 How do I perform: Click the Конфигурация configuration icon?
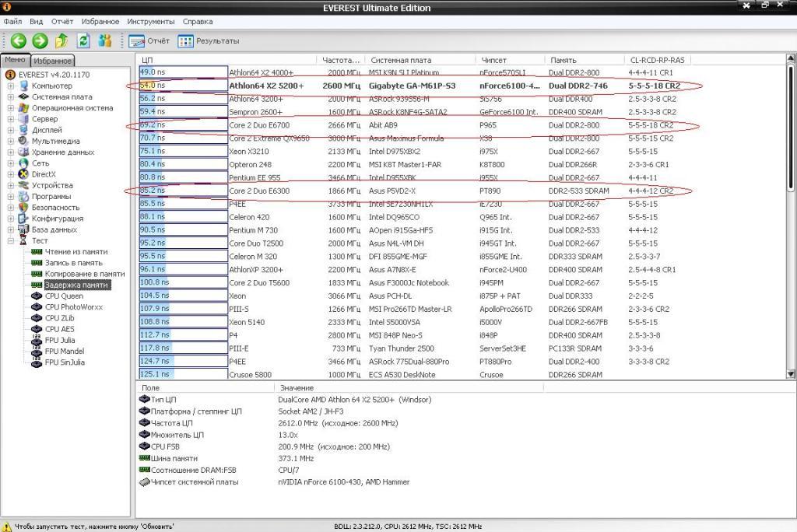[23, 219]
